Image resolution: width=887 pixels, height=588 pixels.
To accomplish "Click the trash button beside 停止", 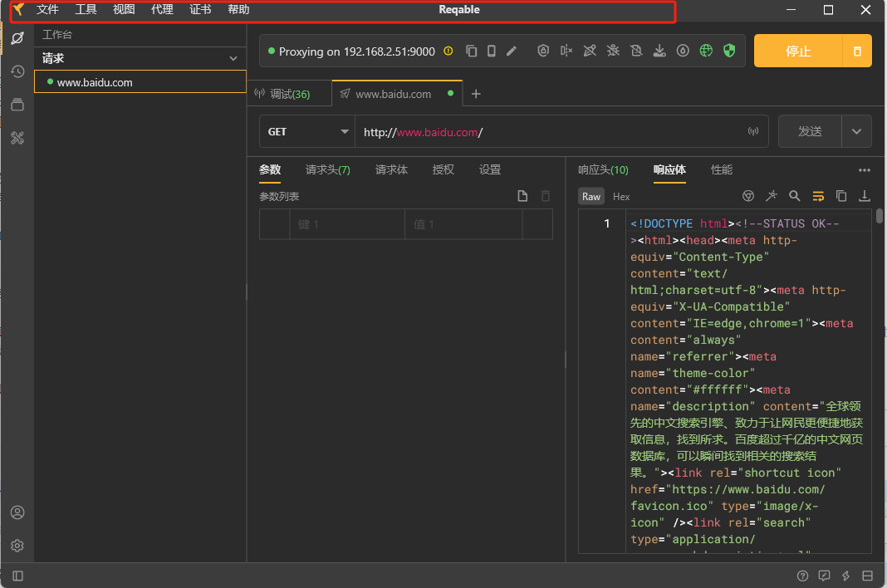I will (857, 51).
